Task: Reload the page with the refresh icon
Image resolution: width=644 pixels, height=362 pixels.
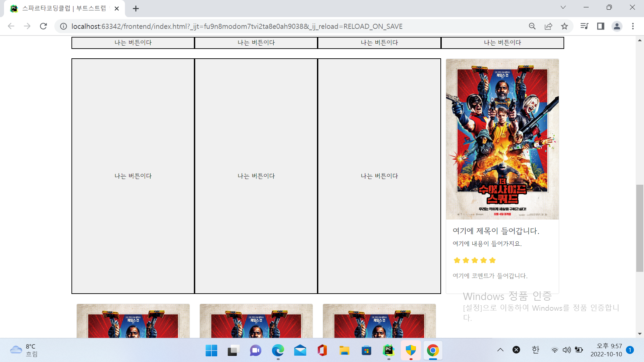Action: (x=43, y=26)
